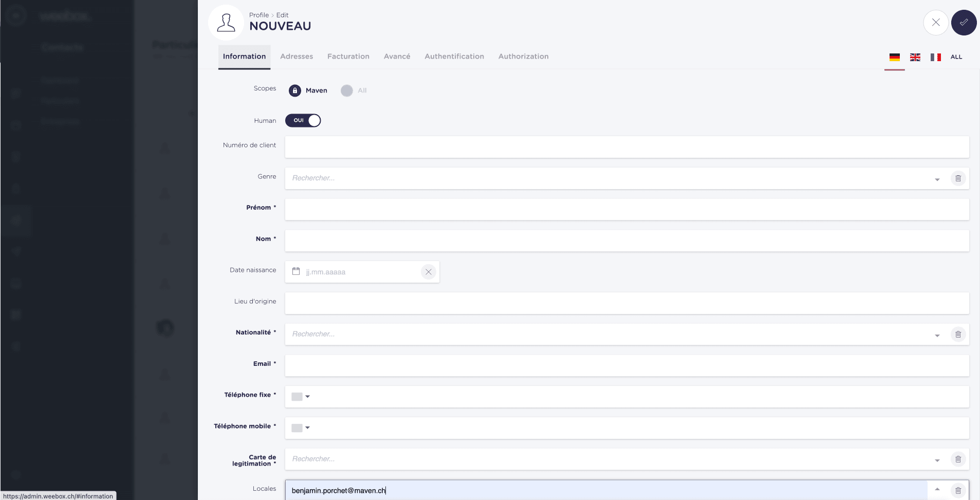Clear the Date naissance field with the X icon
Image resolution: width=980 pixels, height=500 pixels.
click(428, 271)
